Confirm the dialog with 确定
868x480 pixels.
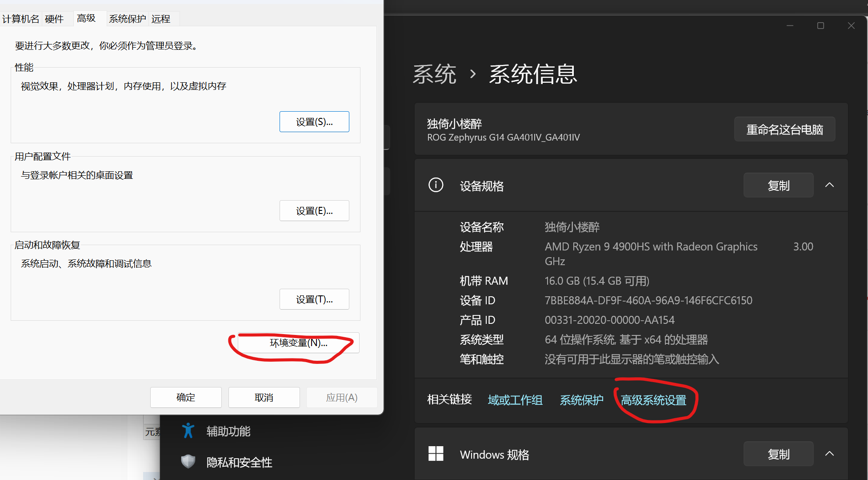(x=186, y=397)
